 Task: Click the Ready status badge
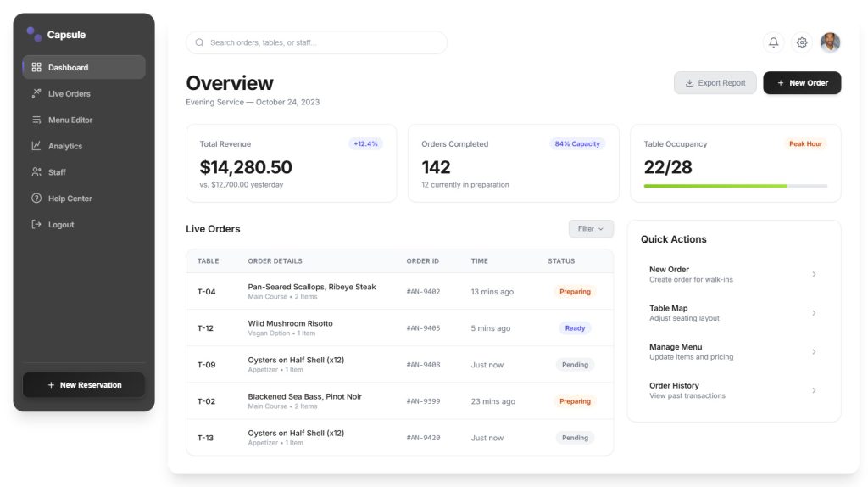tap(575, 328)
